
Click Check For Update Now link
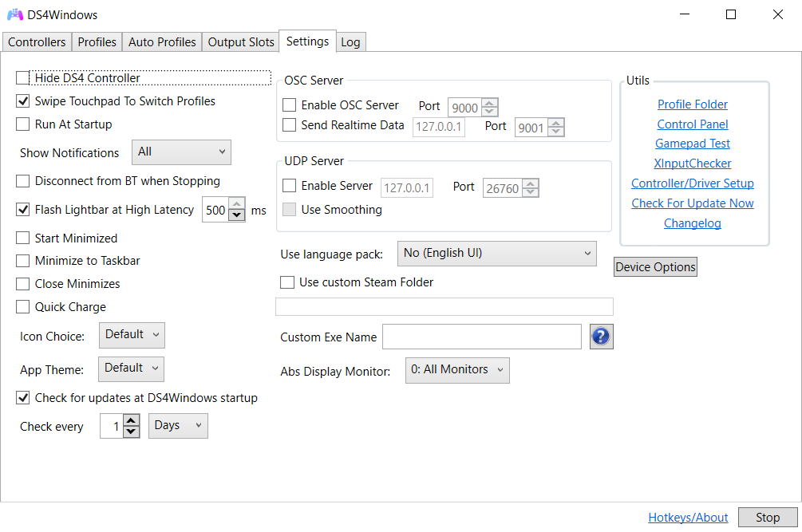(692, 203)
